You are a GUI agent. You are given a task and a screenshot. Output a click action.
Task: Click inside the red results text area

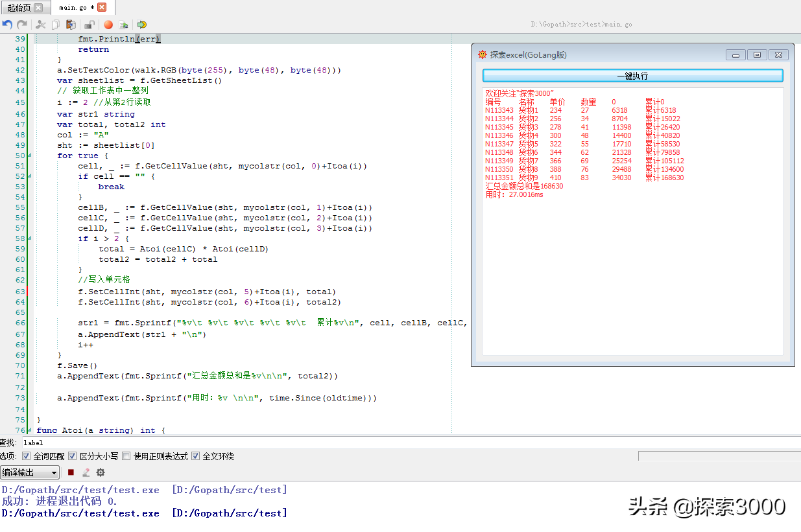tap(632, 221)
